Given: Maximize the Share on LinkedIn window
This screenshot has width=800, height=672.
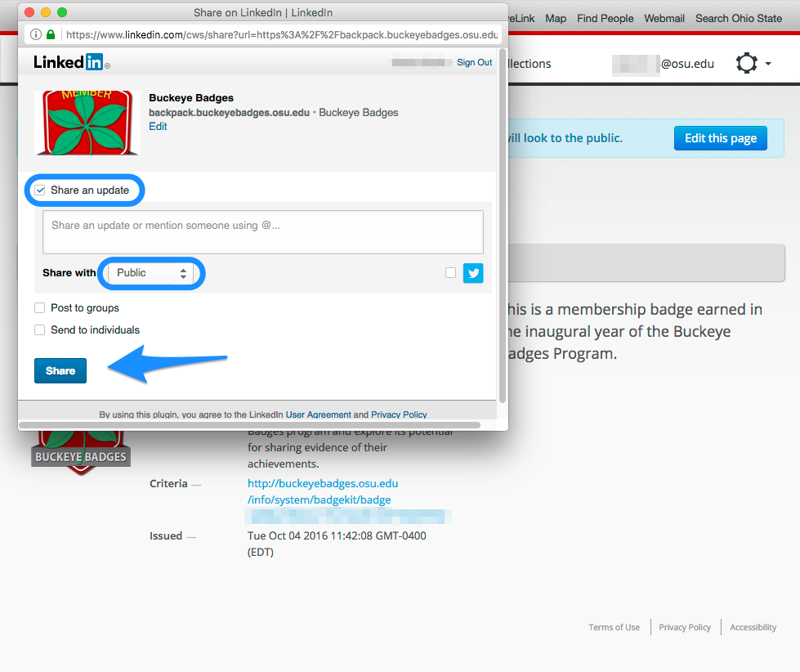Looking at the screenshot, I should pos(62,12).
